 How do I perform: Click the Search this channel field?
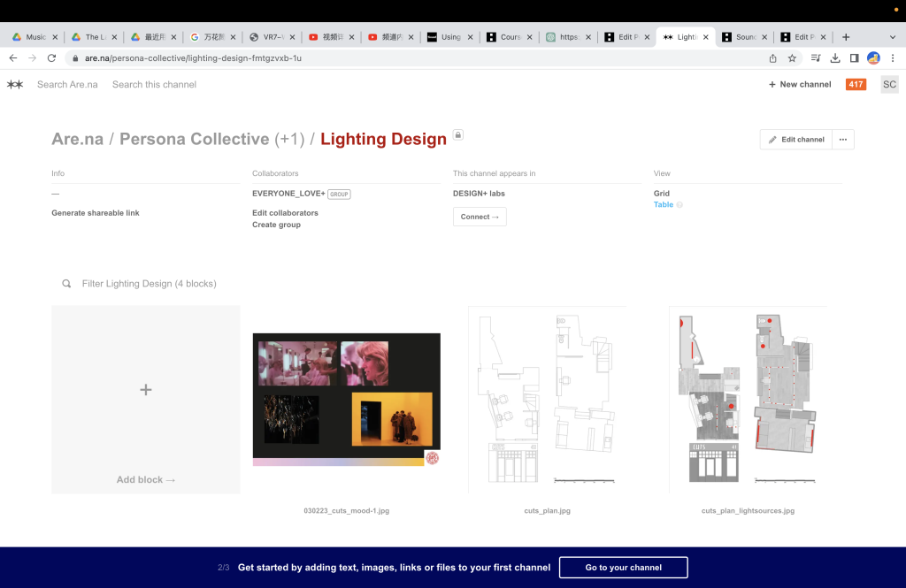coord(154,84)
